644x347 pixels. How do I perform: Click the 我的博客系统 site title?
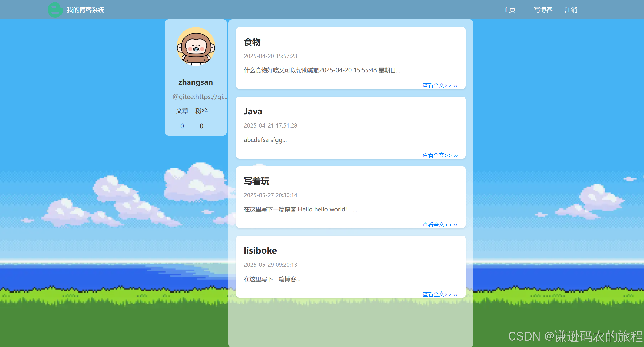click(86, 10)
